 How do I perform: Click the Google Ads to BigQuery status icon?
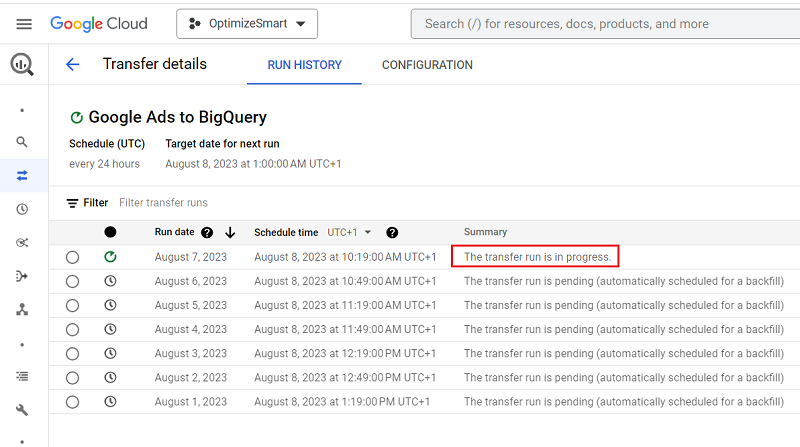(77, 117)
